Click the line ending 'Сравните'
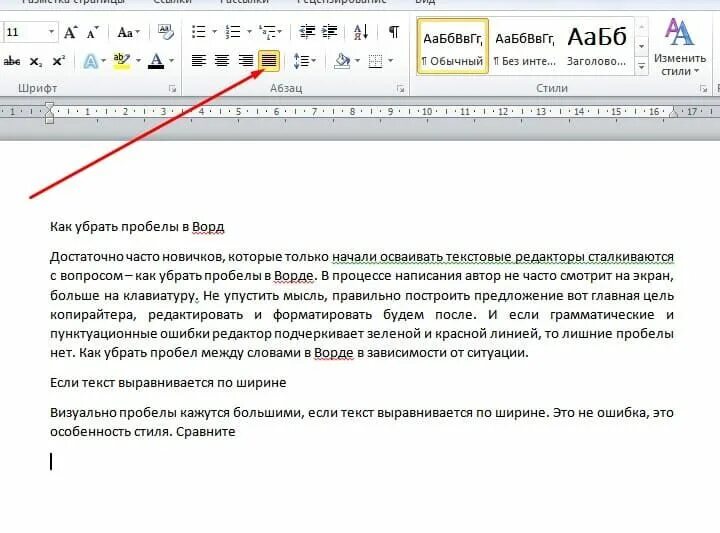 [x=143, y=432]
